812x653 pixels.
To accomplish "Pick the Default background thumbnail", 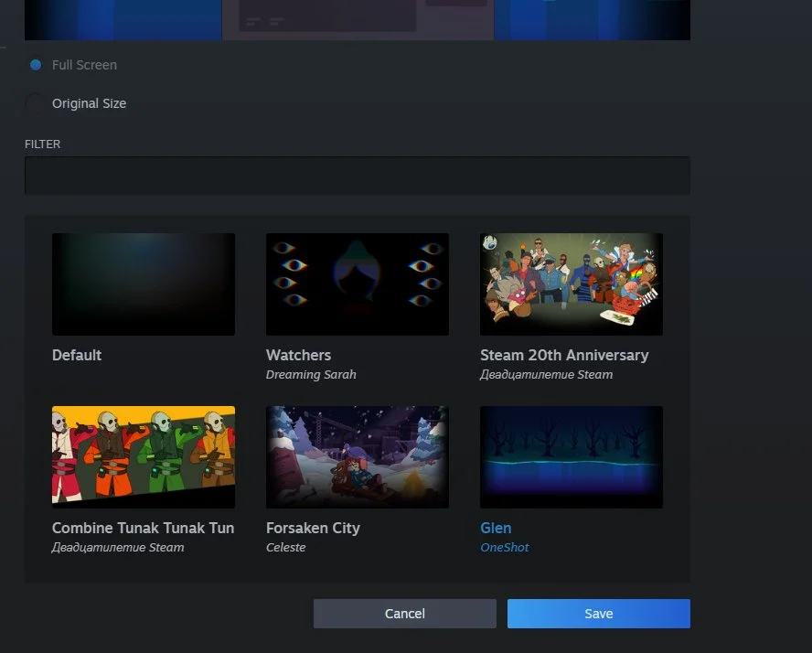I will [x=144, y=284].
